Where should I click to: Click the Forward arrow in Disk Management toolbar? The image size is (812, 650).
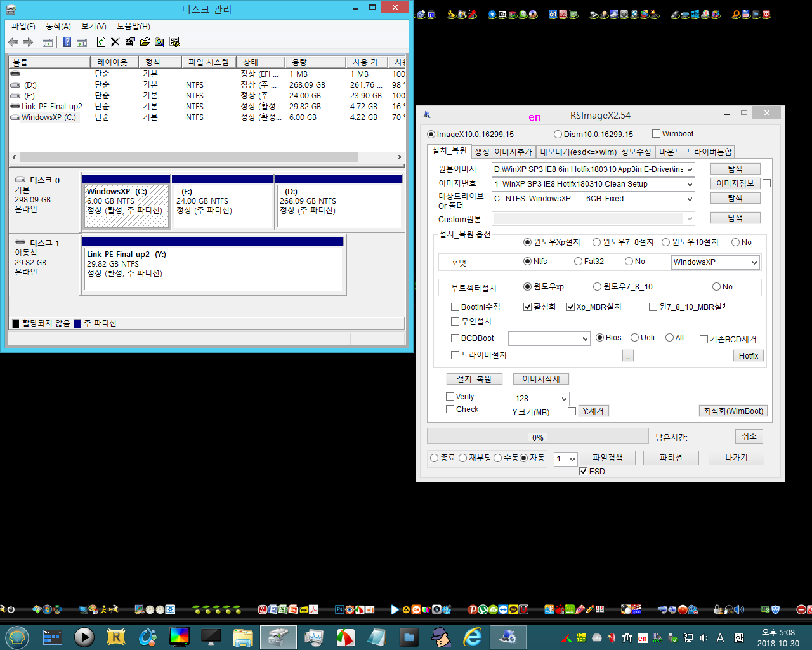point(27,42)
